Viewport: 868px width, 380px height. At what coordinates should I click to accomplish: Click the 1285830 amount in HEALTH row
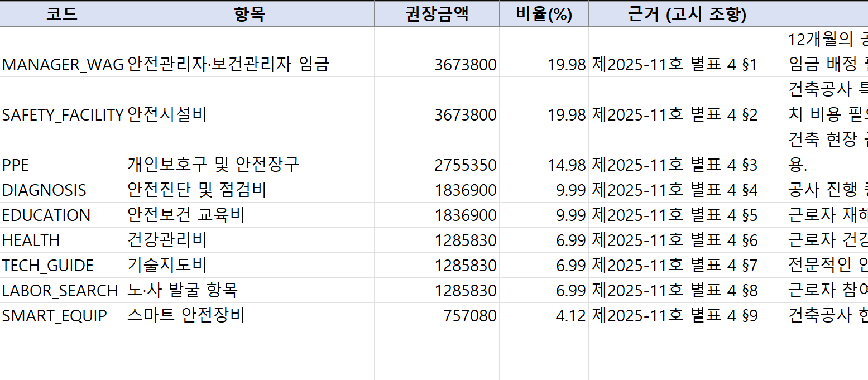[437, 240]
